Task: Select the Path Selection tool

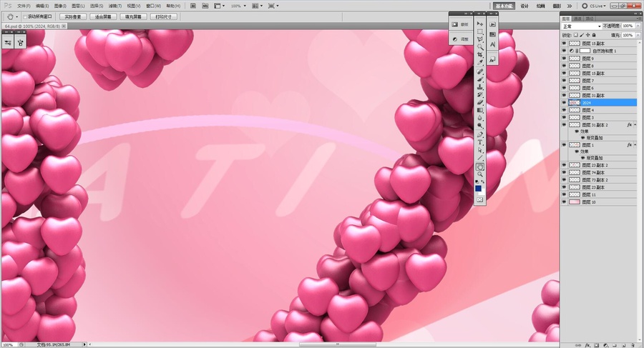Action: pyautogui.click(x=479, y=151)
